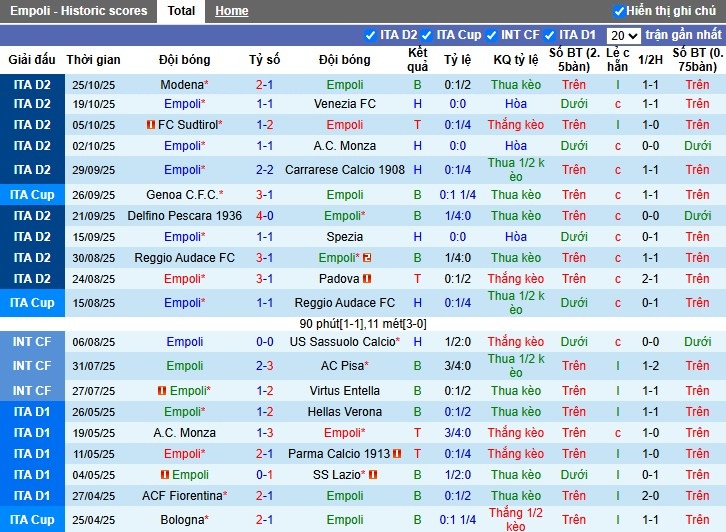726x532 pixels.
Task: Click the 90 phút[1-1],11 mét[3-0] note
Action: point(363,324)
